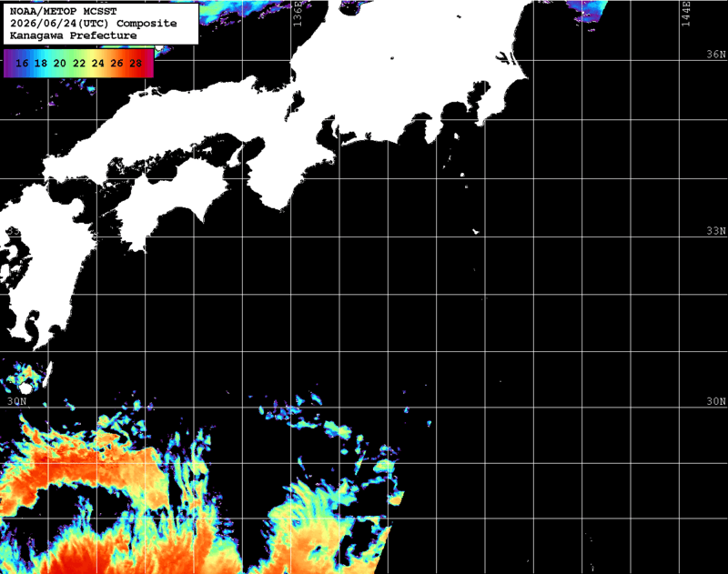This screenshot has width=728, height=574.
Task: Click the "NOAA/METOP MCSST" title text
Action: coord(64,11)
